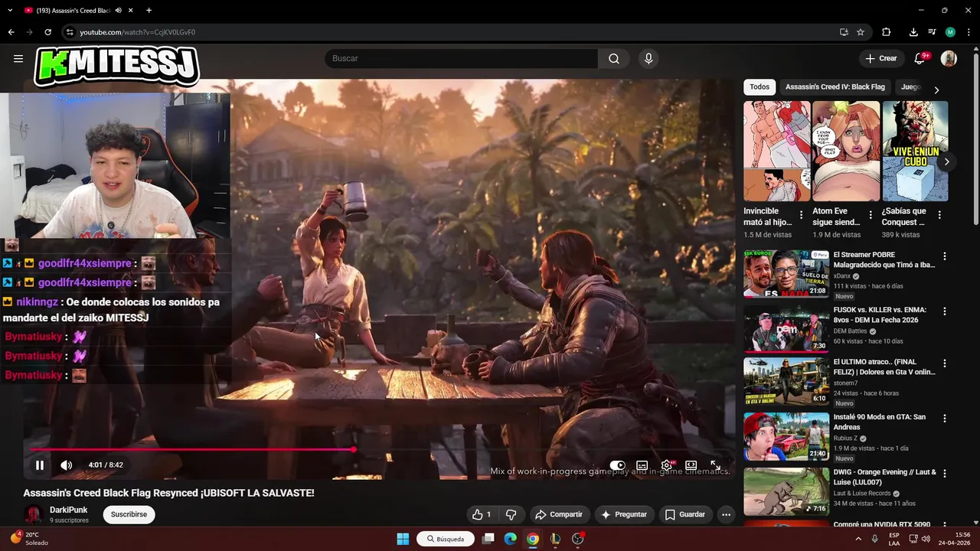Mute the Assassin's Creed tab audio icon

point(118,11)
